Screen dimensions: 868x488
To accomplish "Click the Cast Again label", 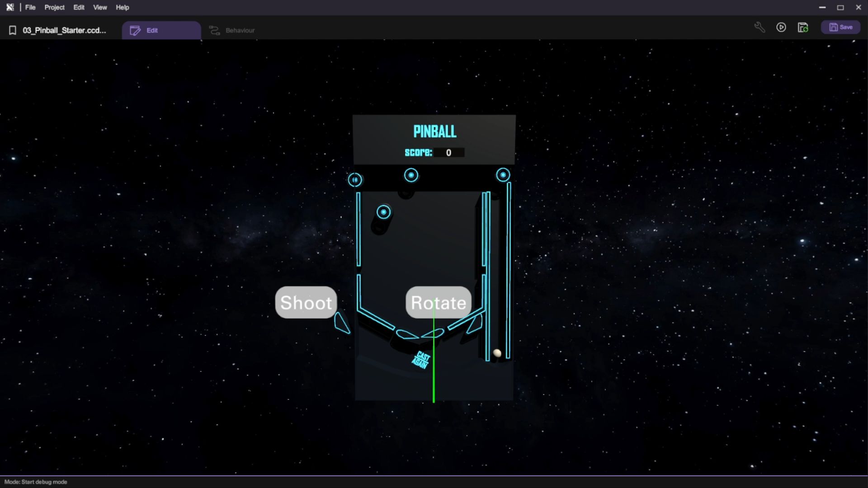I will point(421,360).
